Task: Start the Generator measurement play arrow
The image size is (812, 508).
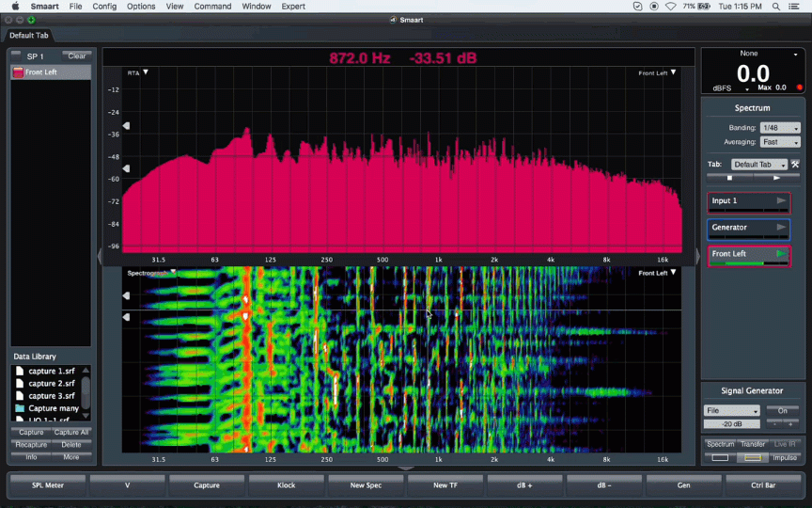Action: pos(781,228)
